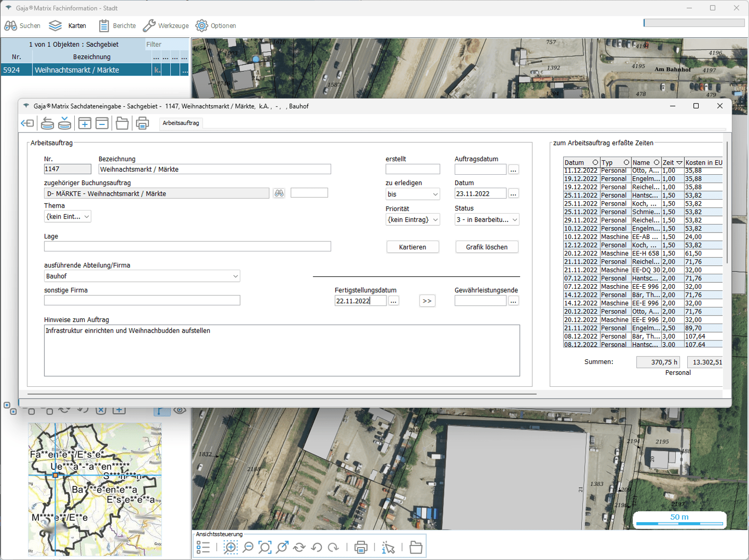The height and width of the screenshot is (560, 749).
Task: Toggle the eye visibility icon
Action: (180, 411)
